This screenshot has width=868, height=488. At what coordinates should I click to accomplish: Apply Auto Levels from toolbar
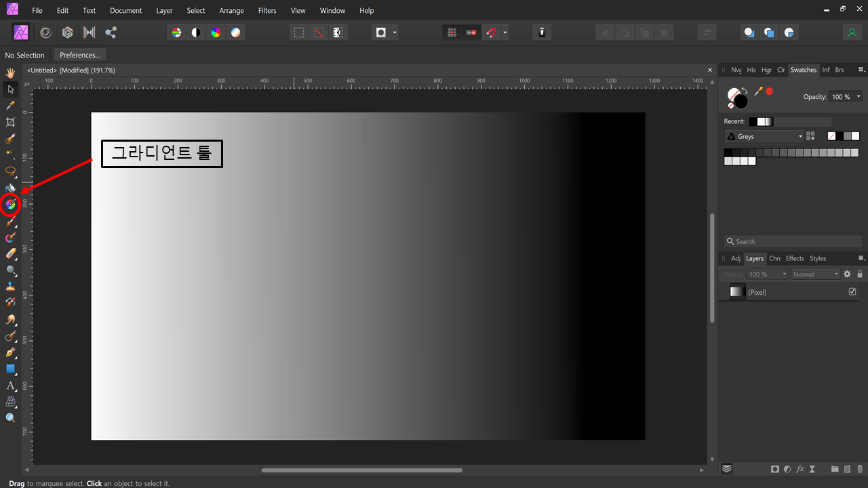(x=176, y=32)
